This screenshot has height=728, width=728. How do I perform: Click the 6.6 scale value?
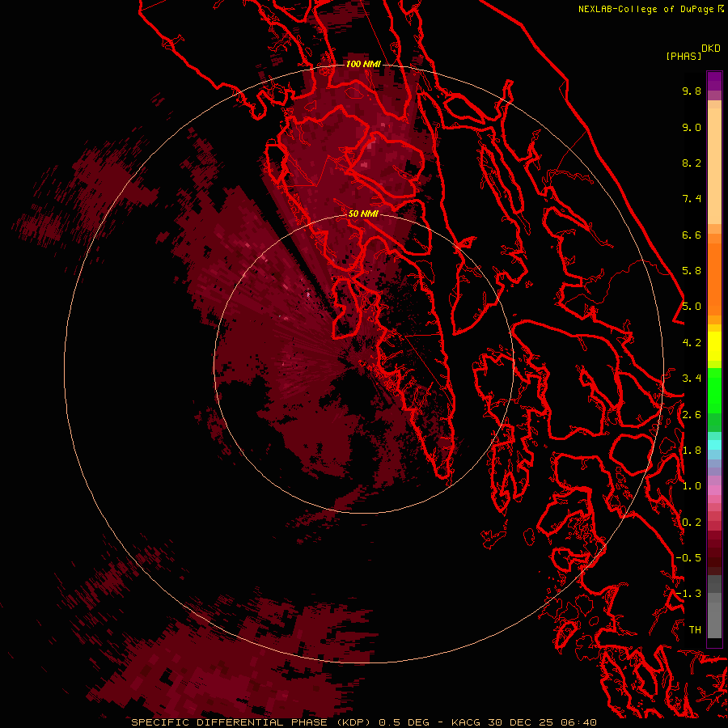[x=692, y=235]
